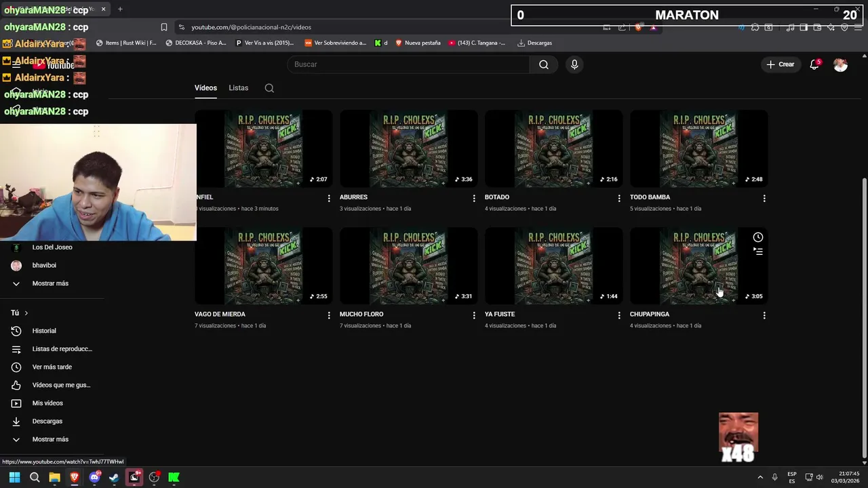Switch ESP keyboard language indicator
The height and width of the screenshot is (488, 868).
[x=792, y=477]
